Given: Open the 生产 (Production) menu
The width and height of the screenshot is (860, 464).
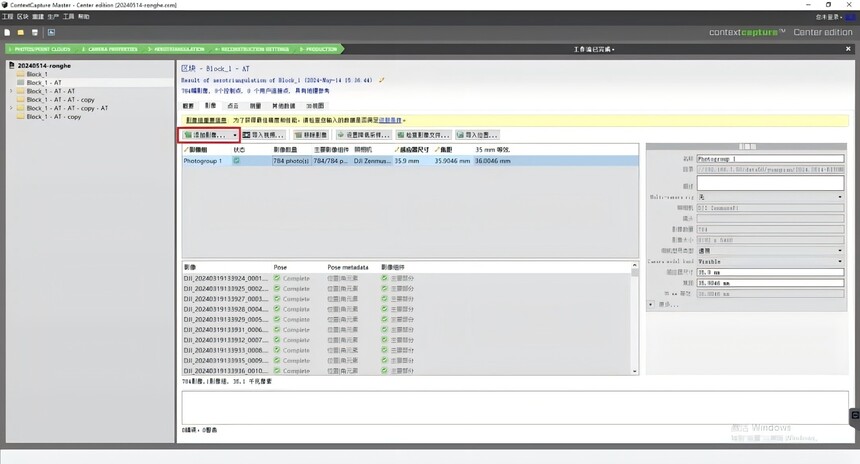Looking at the screenshot, I should point(53,17).
